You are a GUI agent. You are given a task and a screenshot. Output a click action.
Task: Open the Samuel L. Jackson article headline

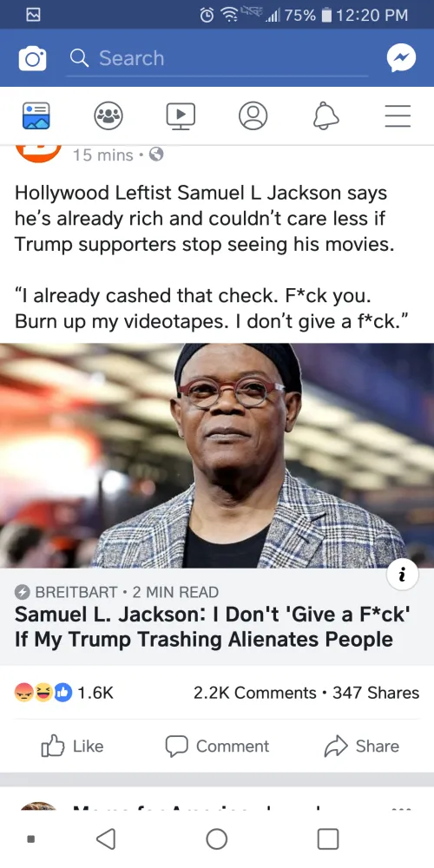pyautogui.click(x=211, y=627)
